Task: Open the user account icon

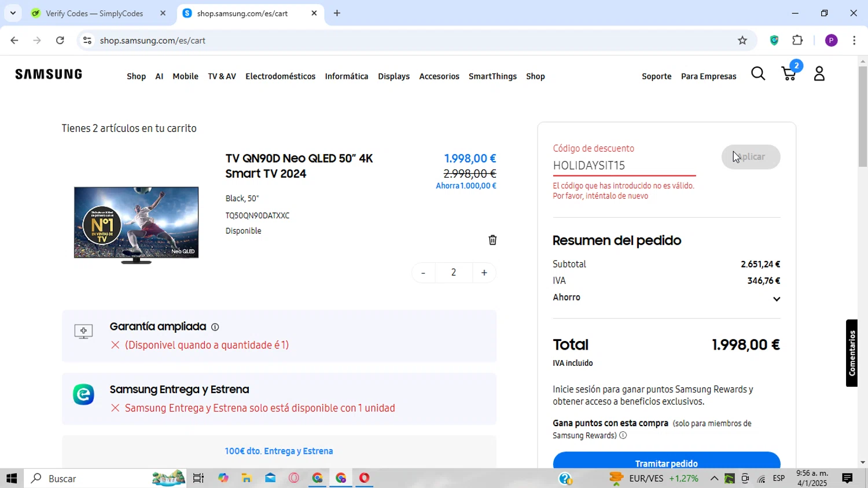Action: click(819, 74)
